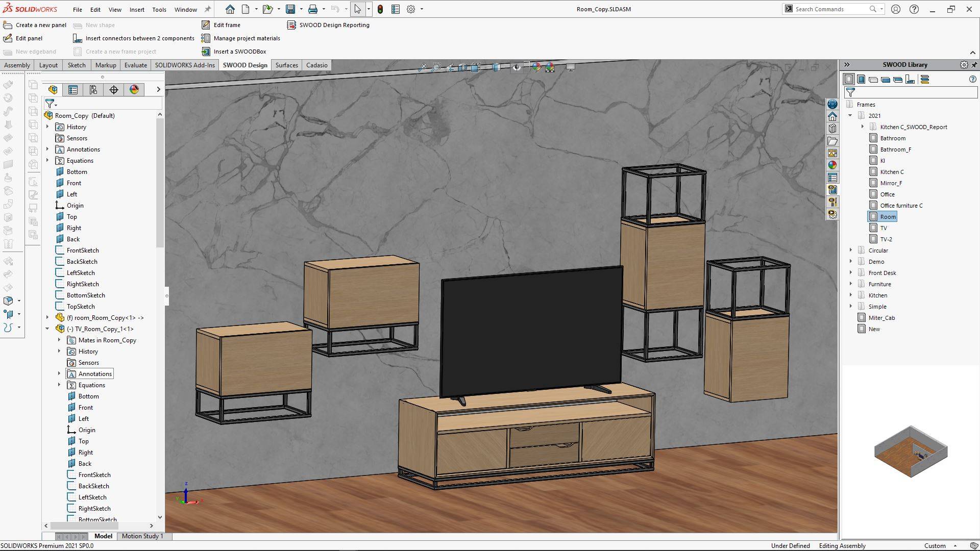Click the Section View icon
980x551 pixels.
pyautogui.click(x=462, y=67)
